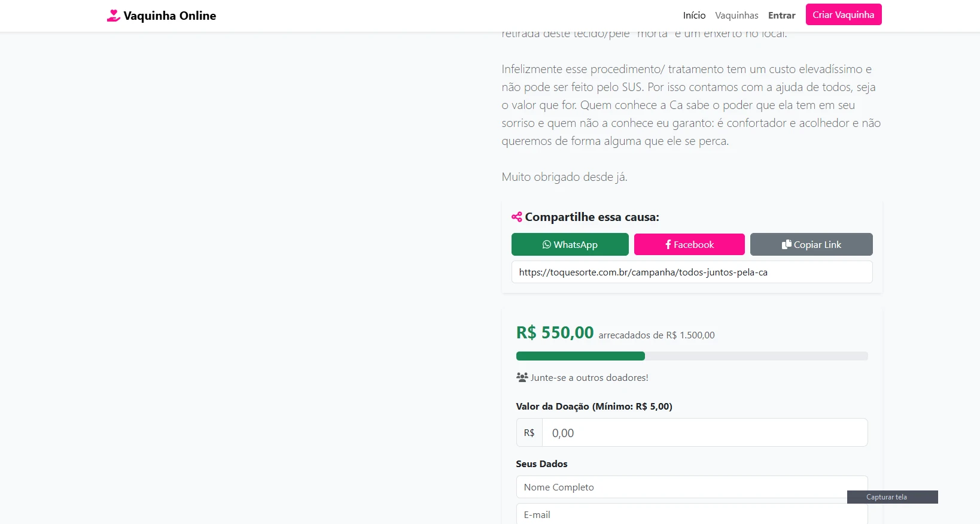Share the campaign via WhatsApp button
This screenshot has width=980, height=524.
(570, 244)
